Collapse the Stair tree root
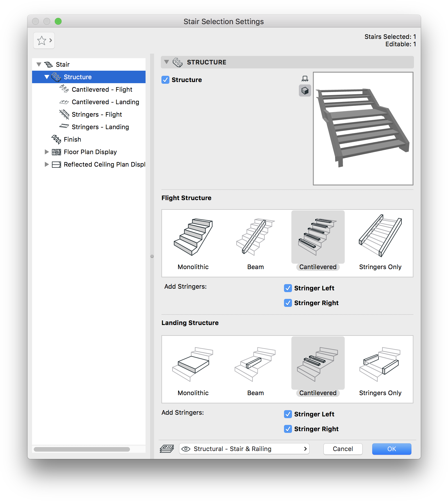 click(x=39, y=64)
